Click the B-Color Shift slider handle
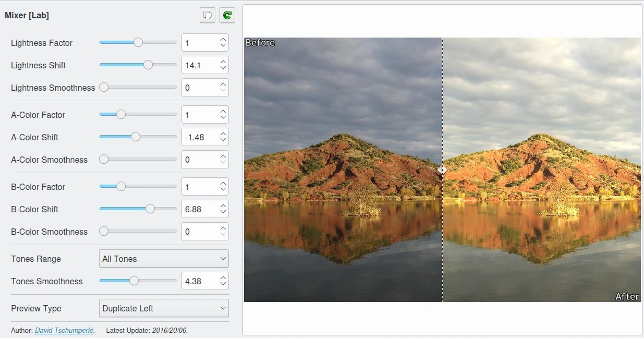644x338 pixels. click(x=150, y=209)
